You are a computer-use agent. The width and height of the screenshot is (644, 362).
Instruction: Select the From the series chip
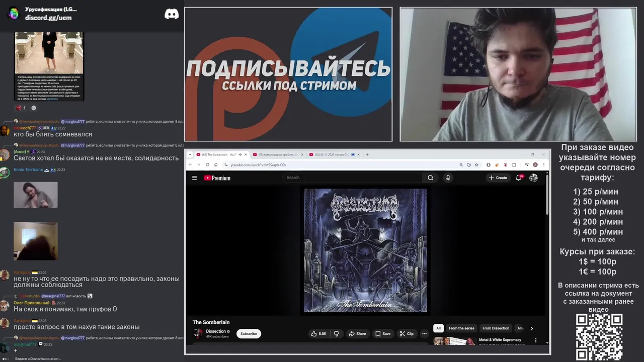461,328
